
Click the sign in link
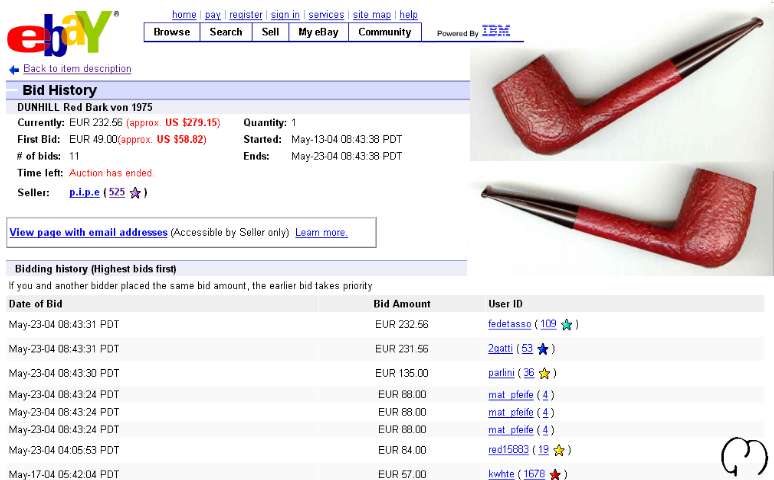coord(285,15)
